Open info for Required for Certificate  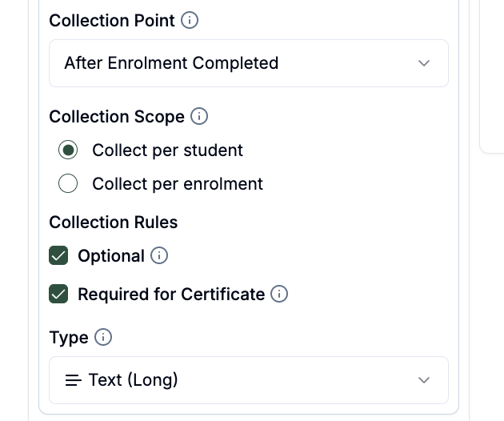tap(279, 294)
